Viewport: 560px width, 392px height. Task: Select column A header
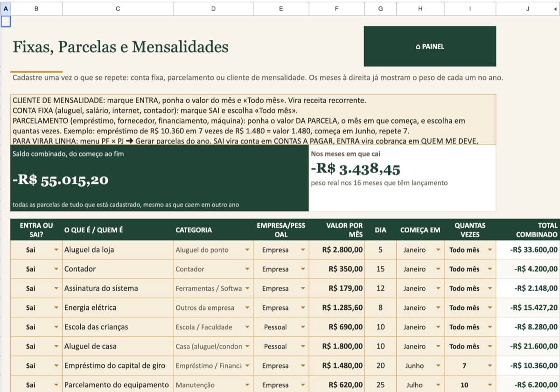click(x=6, y=8)
